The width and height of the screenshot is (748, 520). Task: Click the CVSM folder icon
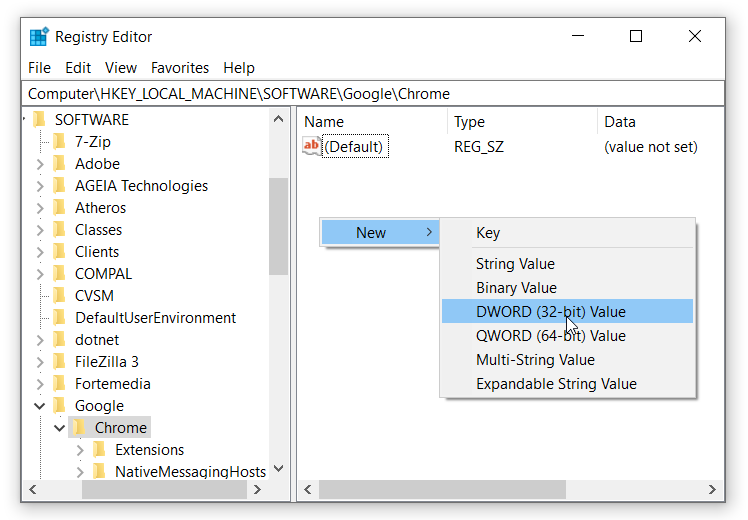(x=60, y=295)
